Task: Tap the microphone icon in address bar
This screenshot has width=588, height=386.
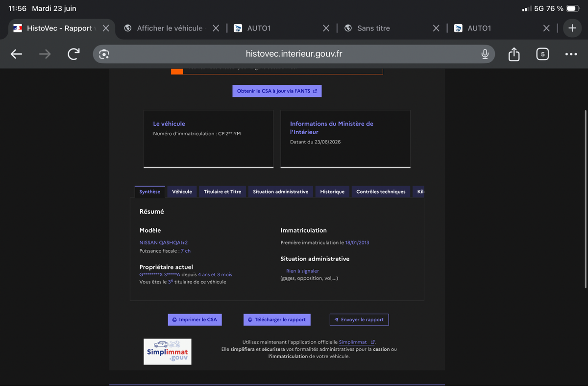Action: click(485, 54)
